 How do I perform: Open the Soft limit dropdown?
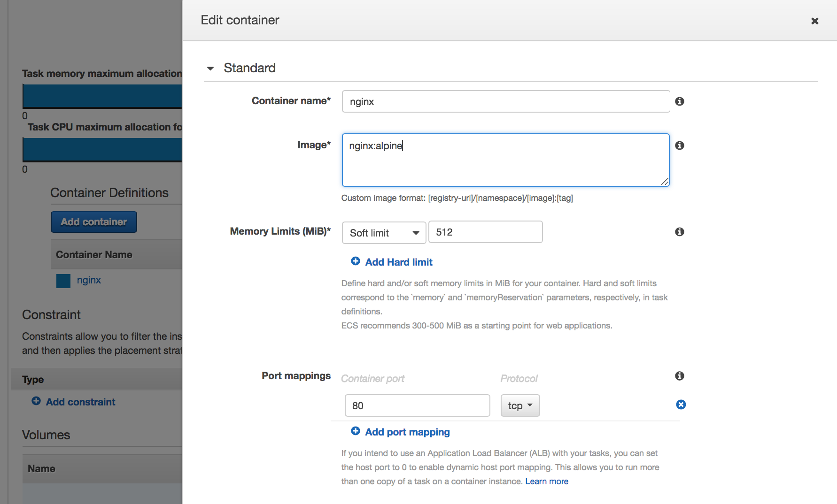[384, 233]
